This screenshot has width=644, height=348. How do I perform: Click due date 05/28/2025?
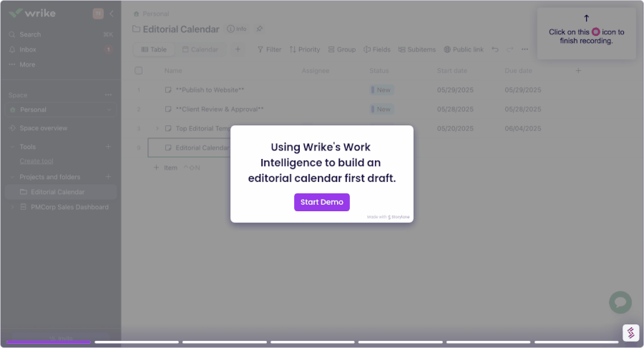coord(523,110)
